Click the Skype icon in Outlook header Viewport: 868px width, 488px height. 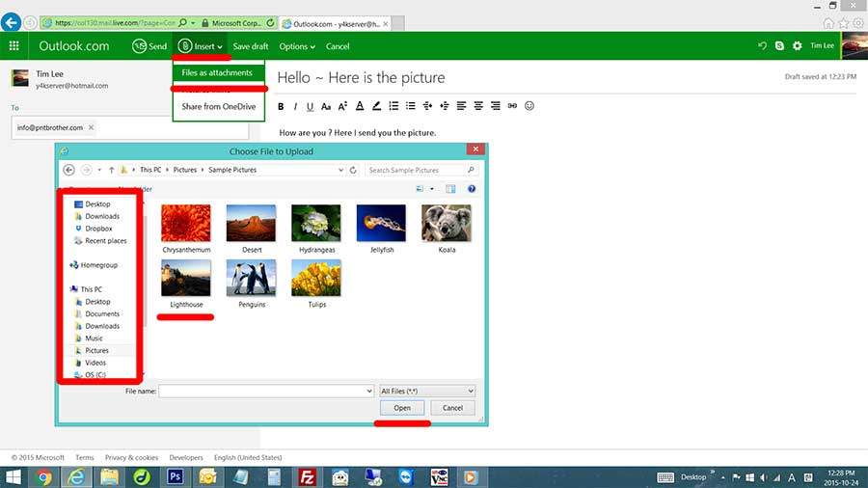tap(779, 46)
